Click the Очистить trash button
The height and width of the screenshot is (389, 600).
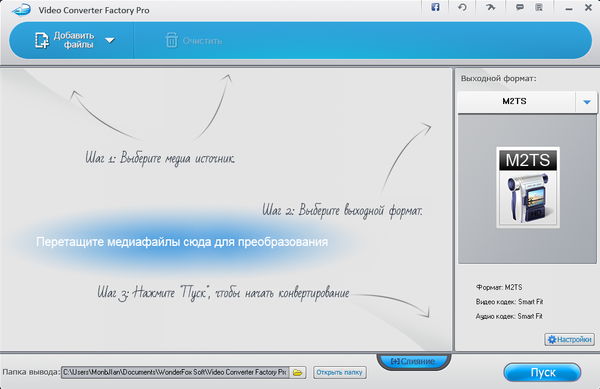(x=194, y=41)
